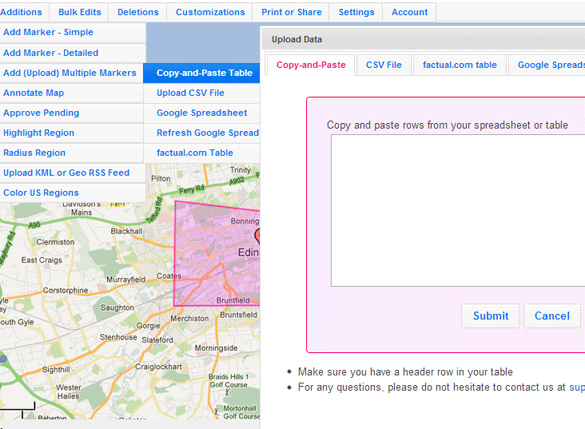The image size is (585, 429).
Task: Click the Merchiston label on the map
Action: (x=190, y=319)
